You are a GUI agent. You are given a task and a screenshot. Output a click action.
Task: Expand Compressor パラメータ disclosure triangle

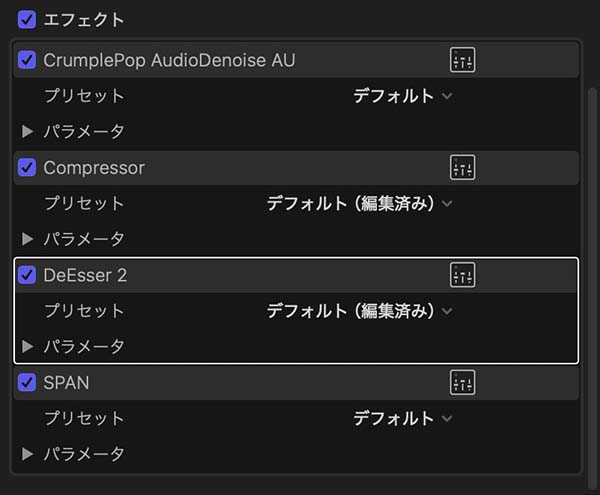click(x=28, y=239)
